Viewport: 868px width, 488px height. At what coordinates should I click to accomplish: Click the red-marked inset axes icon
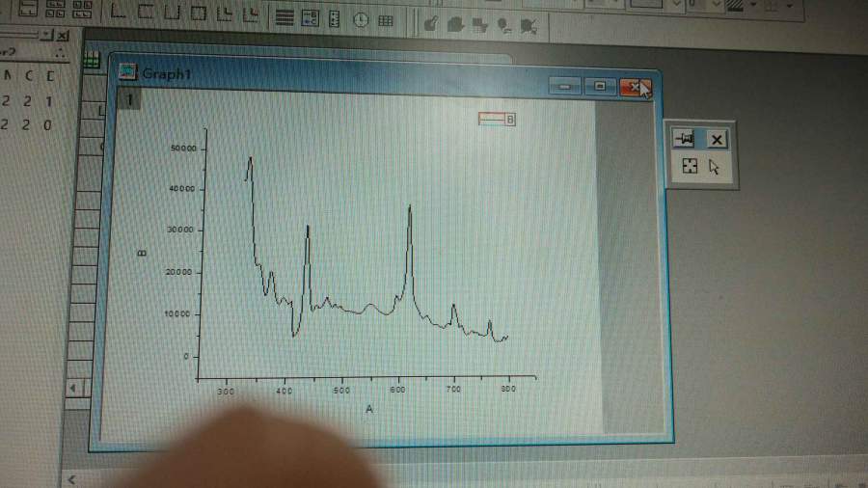pyautogui.click(x=251, y=14)
